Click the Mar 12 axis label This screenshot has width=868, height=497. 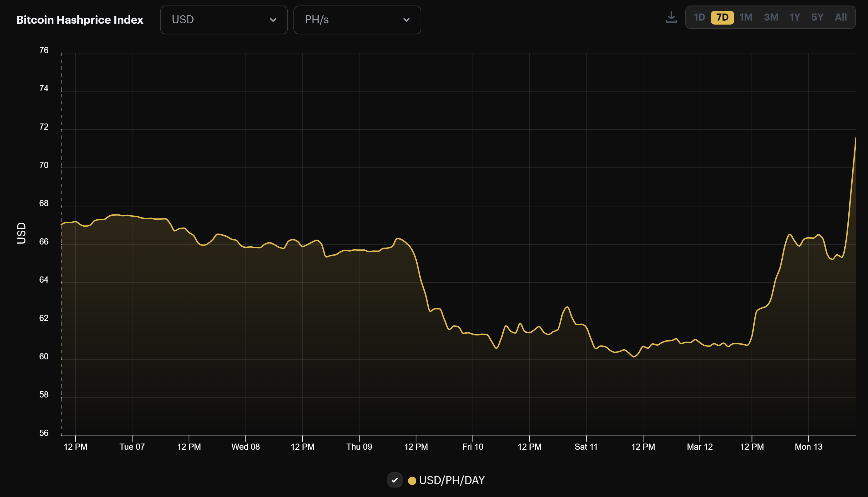coord(700,447)
